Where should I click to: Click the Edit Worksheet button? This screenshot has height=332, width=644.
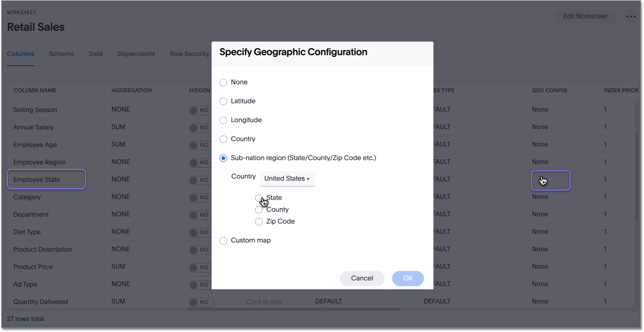coord(585,16)
